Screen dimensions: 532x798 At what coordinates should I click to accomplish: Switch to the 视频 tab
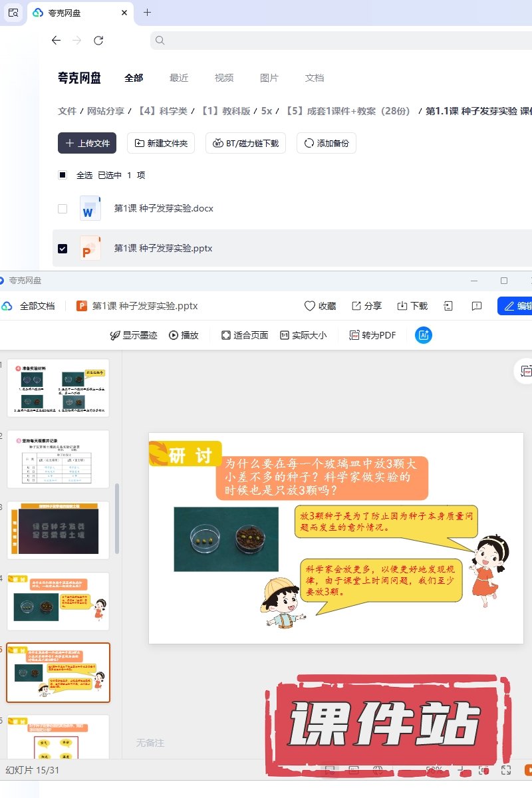click(x=224, y=78)
